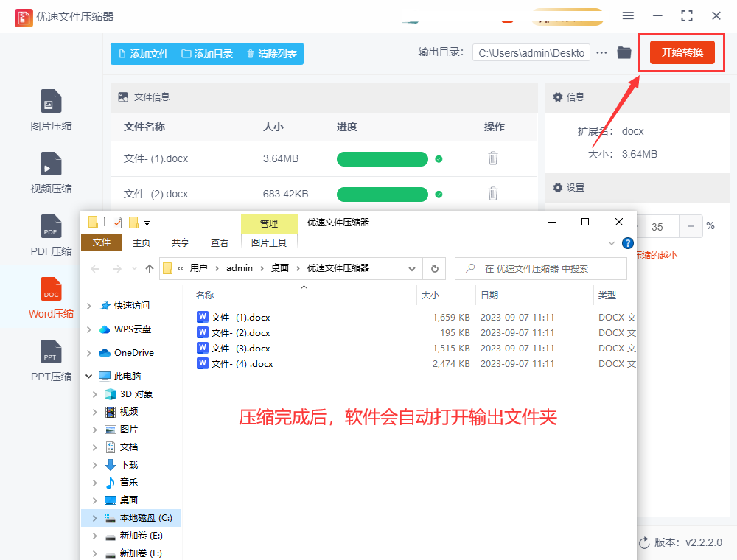Navigate back in Explorer

(x=95, y=269)
